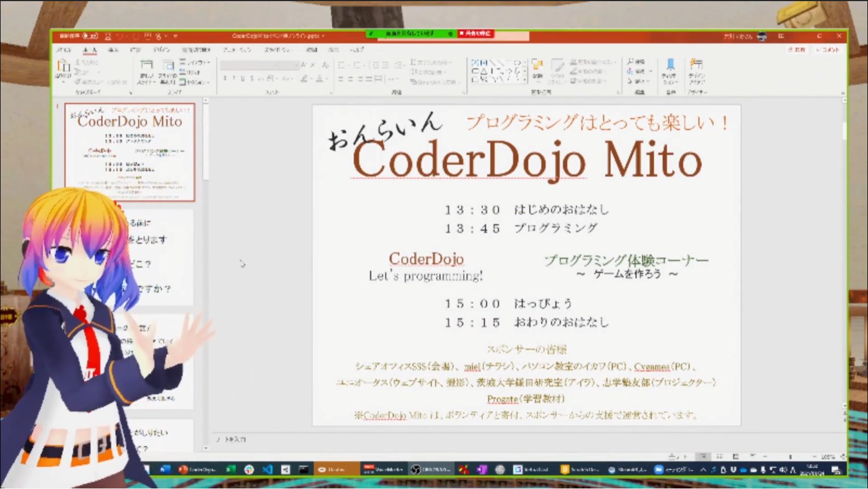Image resolution: width=868 pixels, height=489 pixels.
Task: Open the Home tab
Action: click(x=89, y=50)
